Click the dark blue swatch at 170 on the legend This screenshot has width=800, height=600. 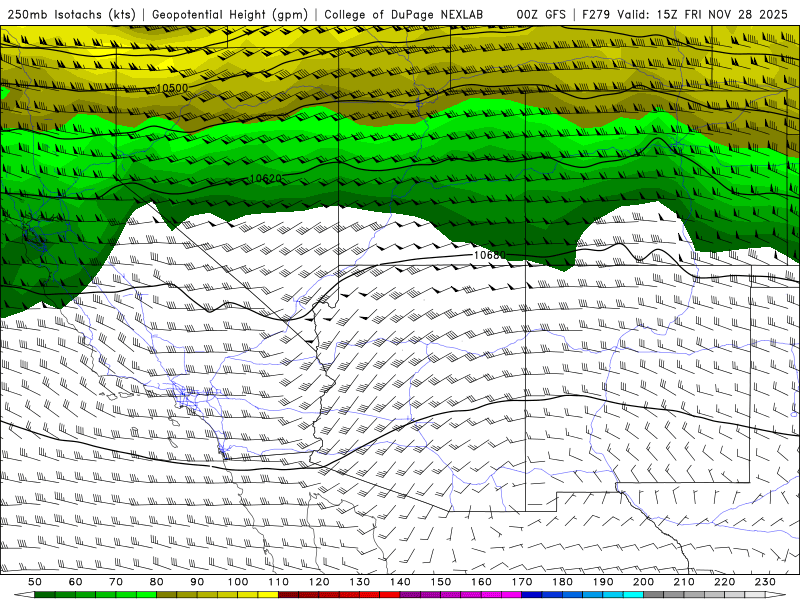532,595
